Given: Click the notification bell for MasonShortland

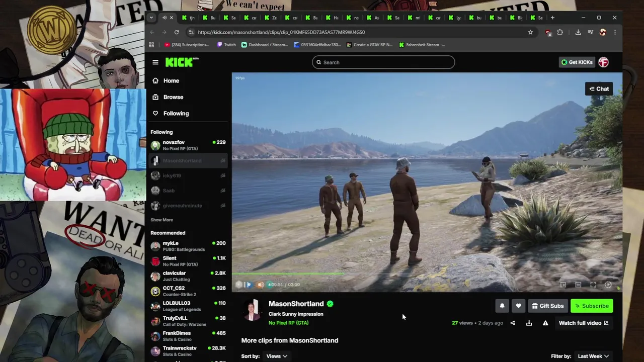Looking at the screenshot, I should (x=502, y=306).
